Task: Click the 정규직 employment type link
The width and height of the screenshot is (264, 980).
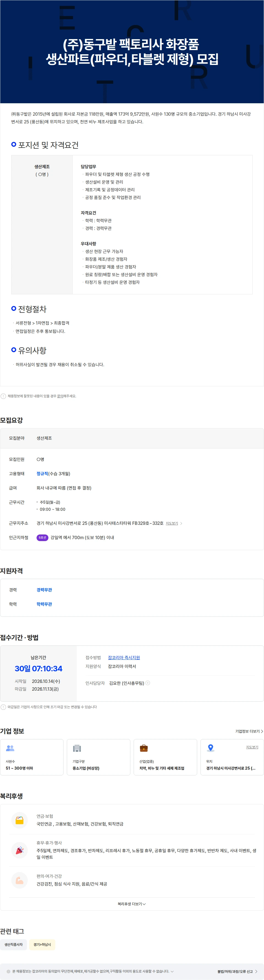Action: click(42, 473)
